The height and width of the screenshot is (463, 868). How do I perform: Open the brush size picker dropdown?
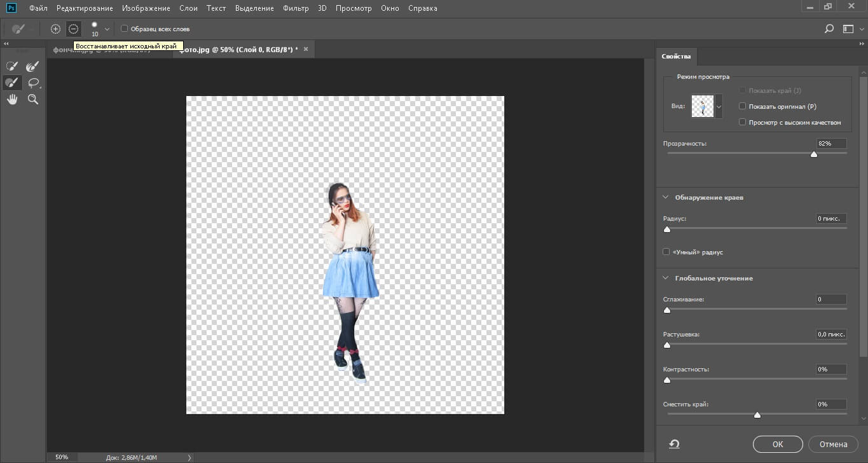click(107, 29)
